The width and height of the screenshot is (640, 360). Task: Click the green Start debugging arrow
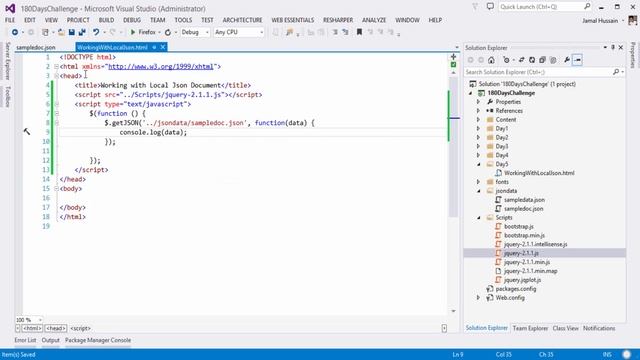(x=133, y=32)
